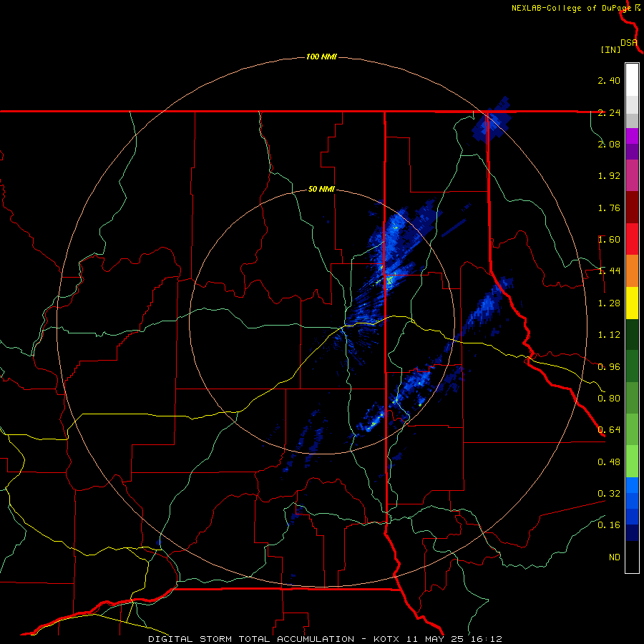Select the lightest green legend swatch near 0.48
This screenshot has width=644, height=644.
(632, 462)
